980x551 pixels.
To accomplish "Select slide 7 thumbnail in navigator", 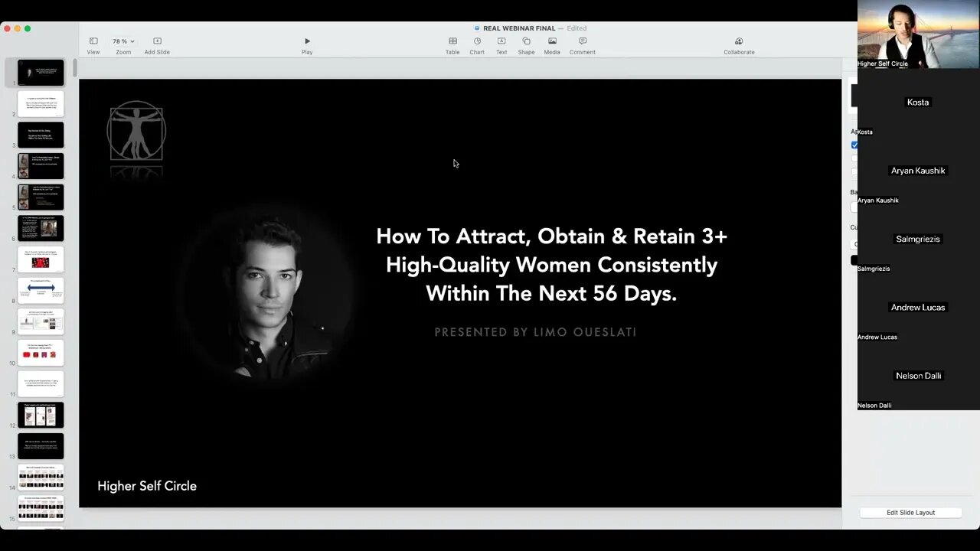I will coord(41,259).
